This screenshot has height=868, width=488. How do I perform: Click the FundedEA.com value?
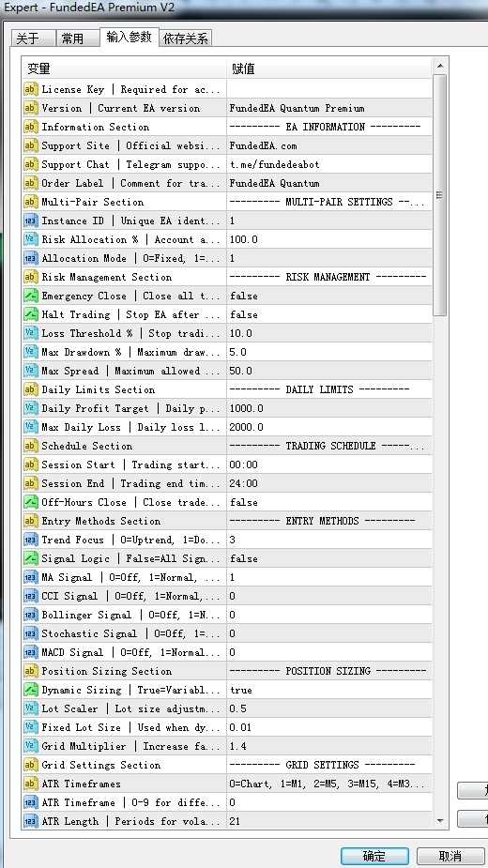pyautogui.click(x=263, y=145)
